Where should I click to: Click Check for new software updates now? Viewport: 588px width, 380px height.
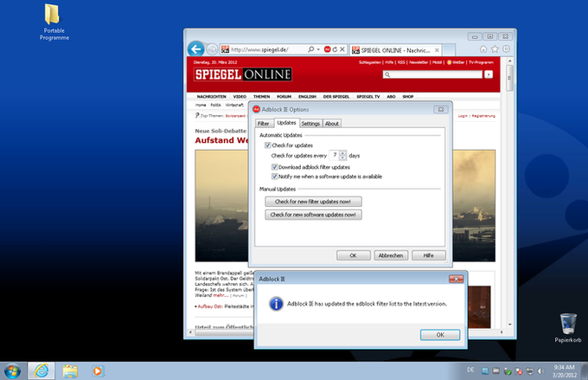313,215
